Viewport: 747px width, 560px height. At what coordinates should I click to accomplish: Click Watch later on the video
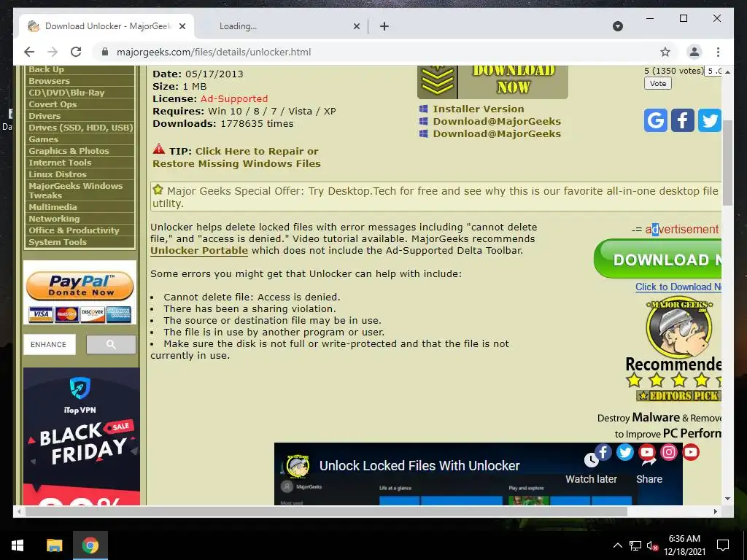coord(591,469)
